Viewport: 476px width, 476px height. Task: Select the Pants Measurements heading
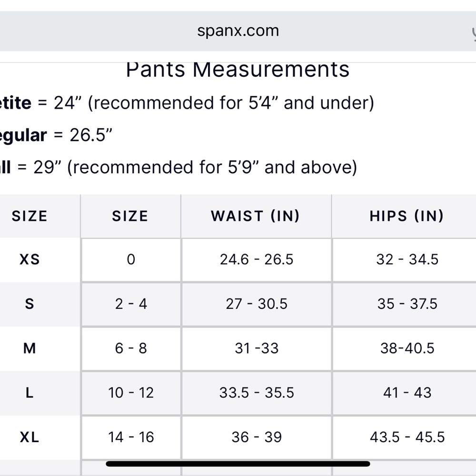[238, 70]
